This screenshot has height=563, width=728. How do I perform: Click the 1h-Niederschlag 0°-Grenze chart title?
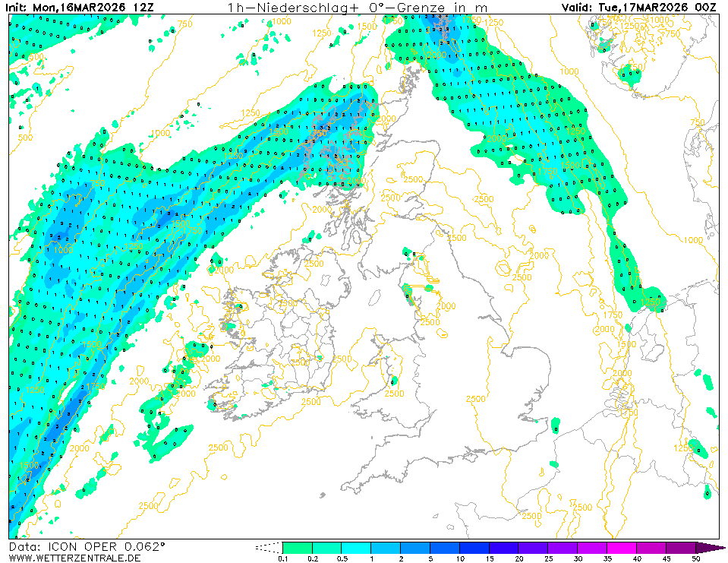[358, 7]
